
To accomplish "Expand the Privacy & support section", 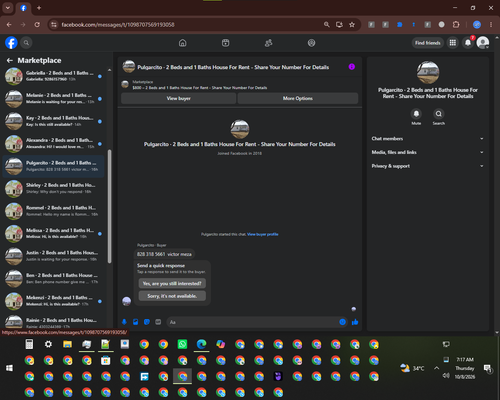I will click(428, 166).
